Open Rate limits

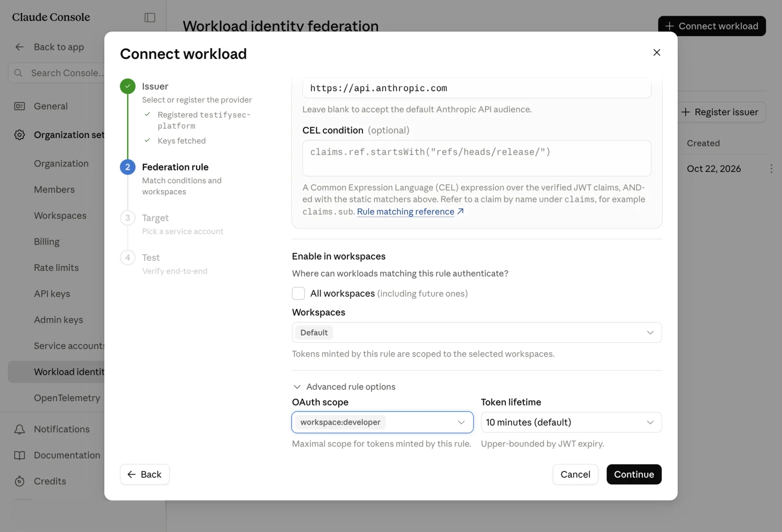tap(56, 268)
